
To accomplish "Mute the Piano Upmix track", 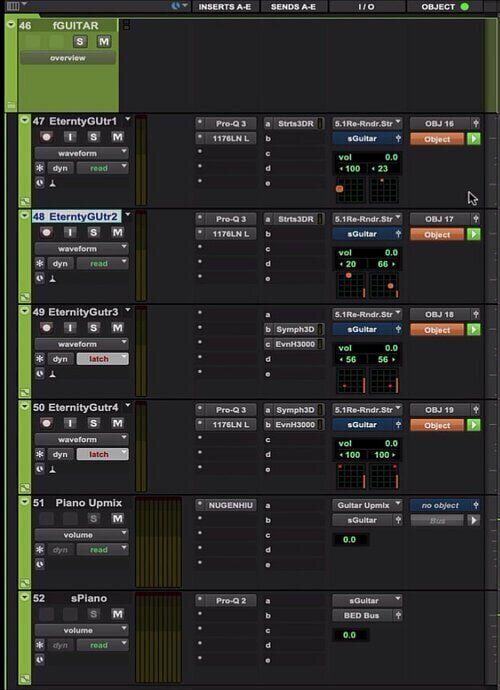I will 118,519.
